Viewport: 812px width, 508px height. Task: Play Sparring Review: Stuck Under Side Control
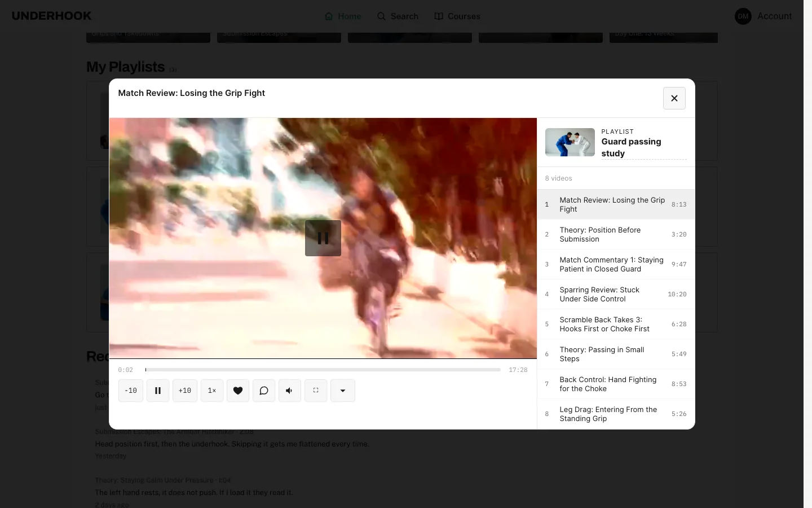pyautogui.click(x=616, y=294)
